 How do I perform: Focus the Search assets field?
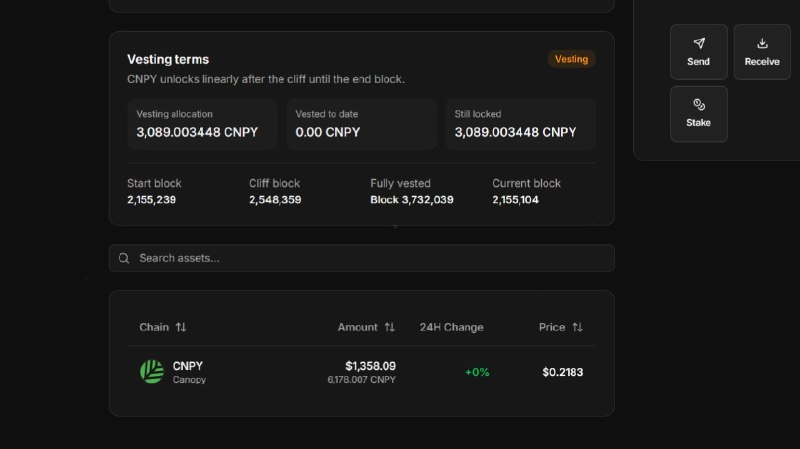362,258
